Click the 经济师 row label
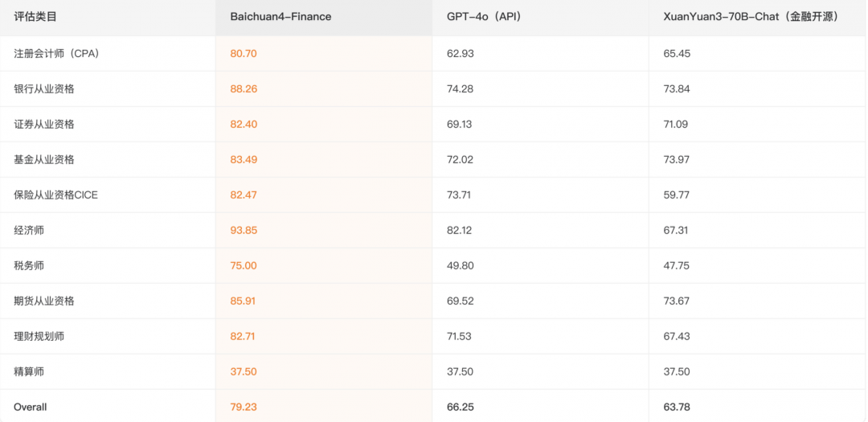Screen dimensions: 868x422 coord(29,230)
